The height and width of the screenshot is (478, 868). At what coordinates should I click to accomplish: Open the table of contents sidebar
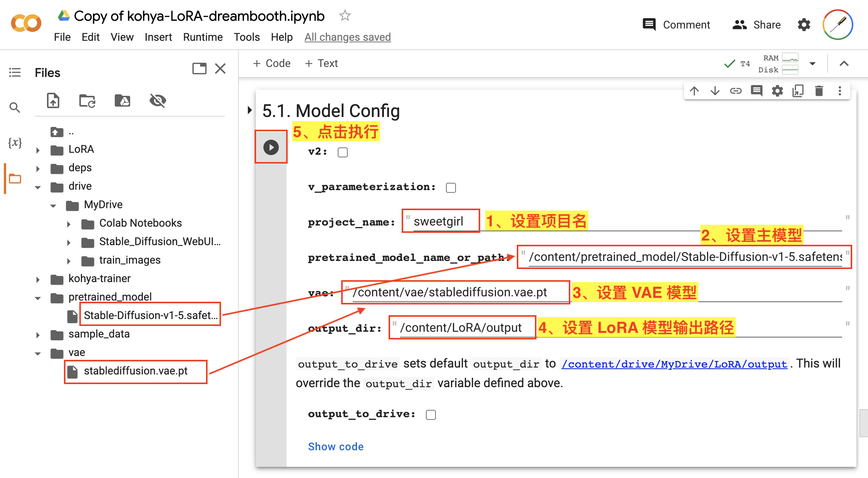point(15,72)
